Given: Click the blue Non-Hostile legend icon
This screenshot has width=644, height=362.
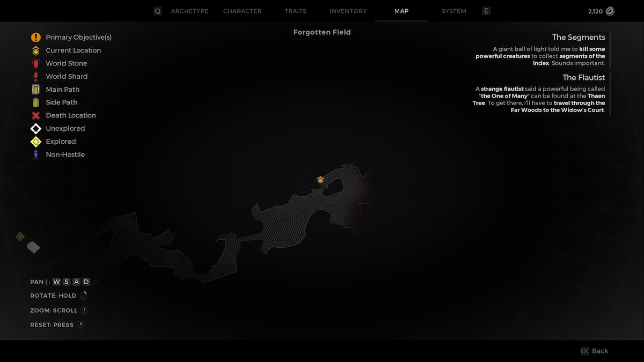Looking at the screenshot, I should pyautogui.click(x=35, y=154).
